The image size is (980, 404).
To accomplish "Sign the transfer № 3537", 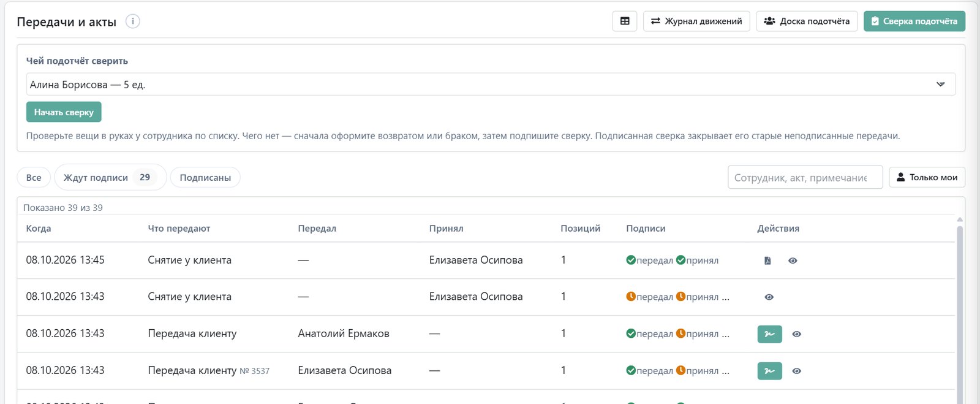I will click(770, 371).
